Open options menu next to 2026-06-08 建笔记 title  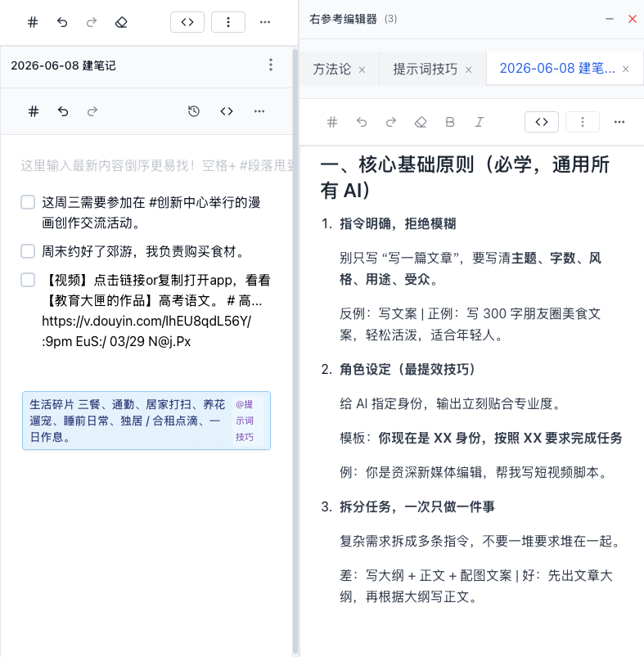click(x=271, y=65)
